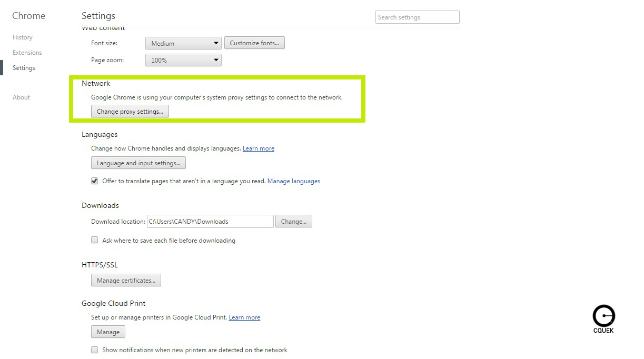Screen dimensions: 644x359
Task: Enable new printer notifications checkbox
Action: pyautogui.click(x=95, y=350)
